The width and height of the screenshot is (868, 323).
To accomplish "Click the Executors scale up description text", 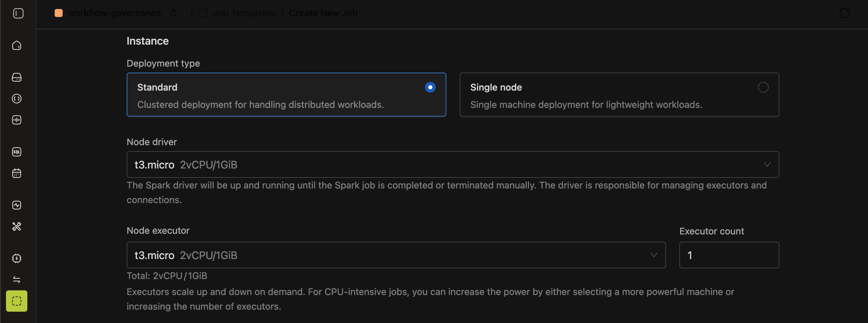I will pos(430,299).
